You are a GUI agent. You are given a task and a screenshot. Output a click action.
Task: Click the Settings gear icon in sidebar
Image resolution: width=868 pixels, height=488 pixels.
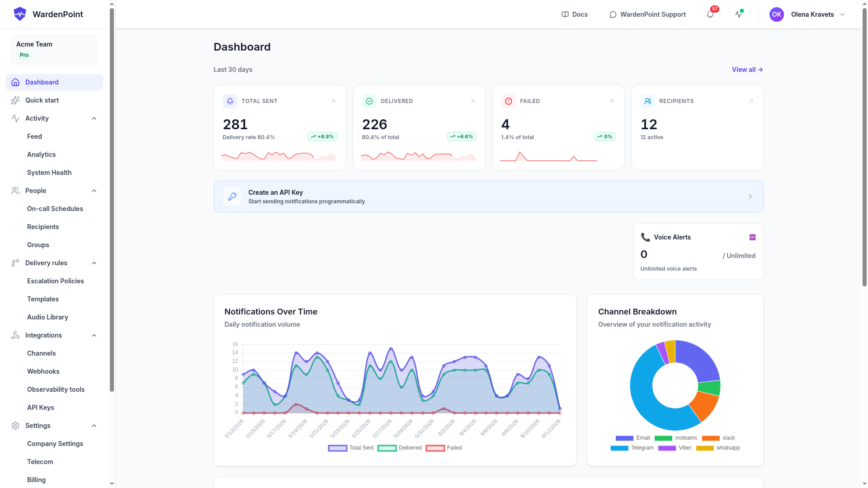15,426
